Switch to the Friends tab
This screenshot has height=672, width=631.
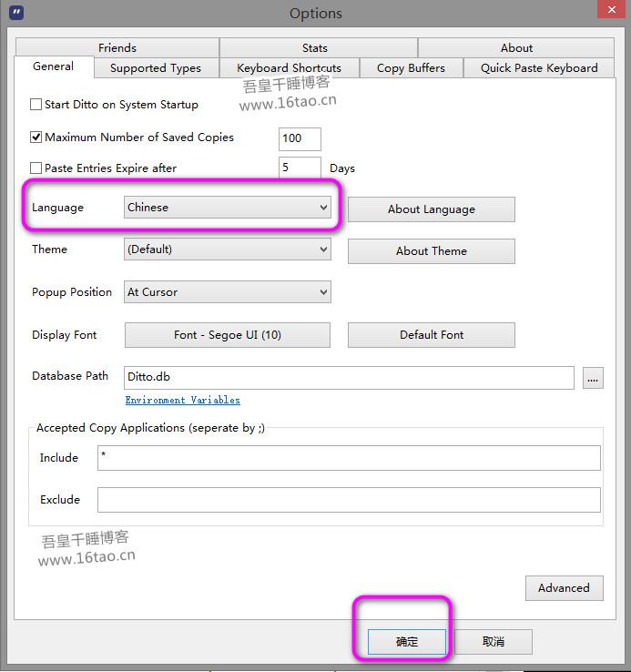117,48
